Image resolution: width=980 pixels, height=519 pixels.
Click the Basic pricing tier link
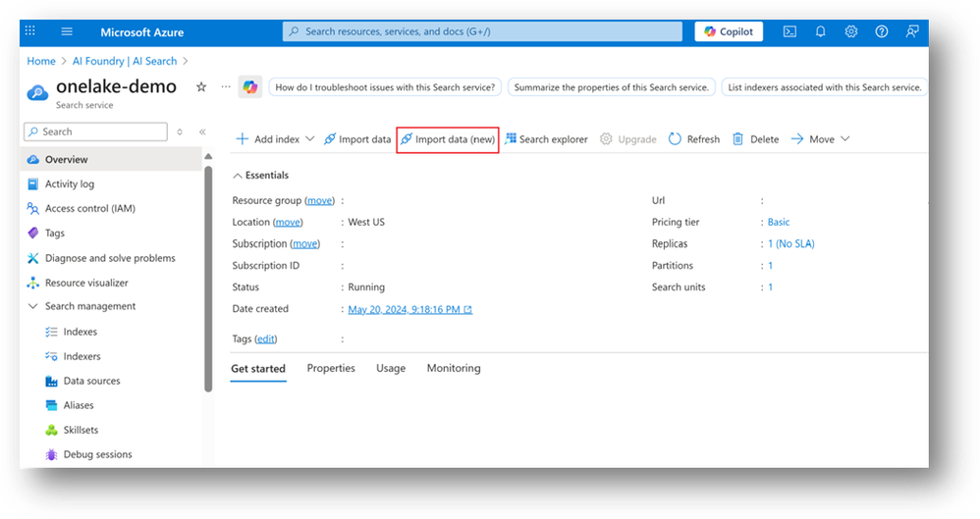pyautogui.click(x=779, y=223)
